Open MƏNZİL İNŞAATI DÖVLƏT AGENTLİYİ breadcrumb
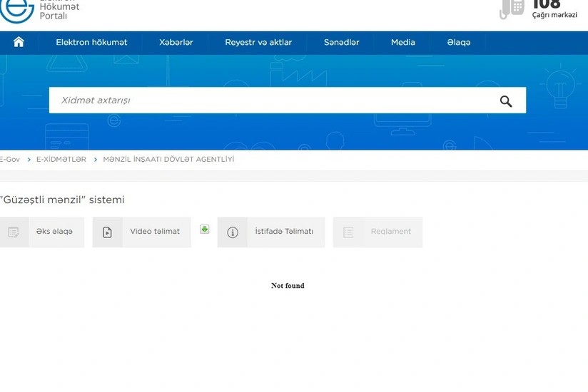 click(x=168, y=160)
